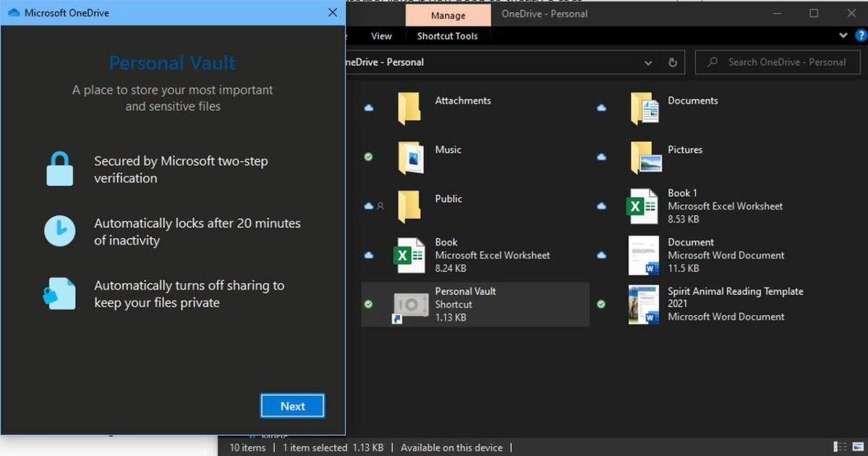
Task: Click the green check status beside Personal Vault
Action: point(369,304)
